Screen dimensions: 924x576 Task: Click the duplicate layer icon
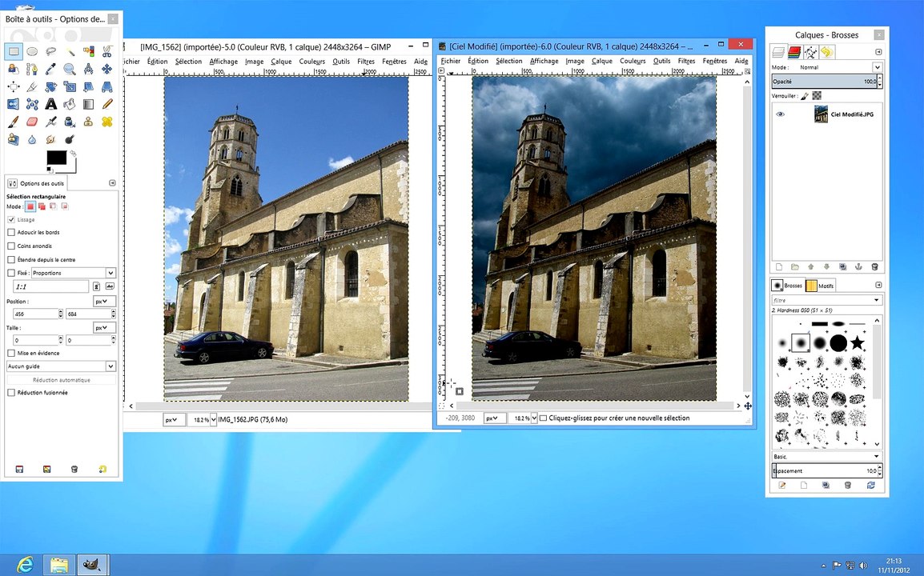click(842, 266)
